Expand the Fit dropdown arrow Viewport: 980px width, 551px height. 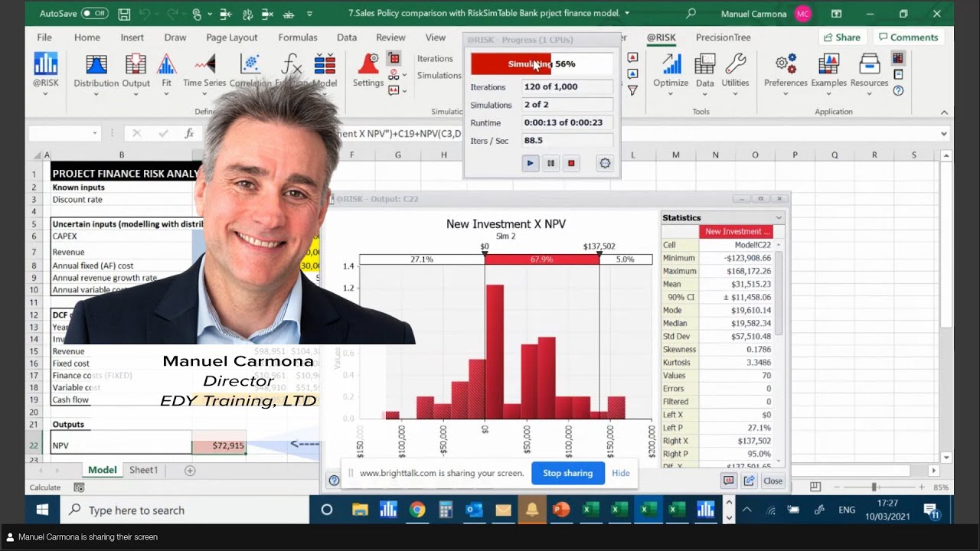166,94
